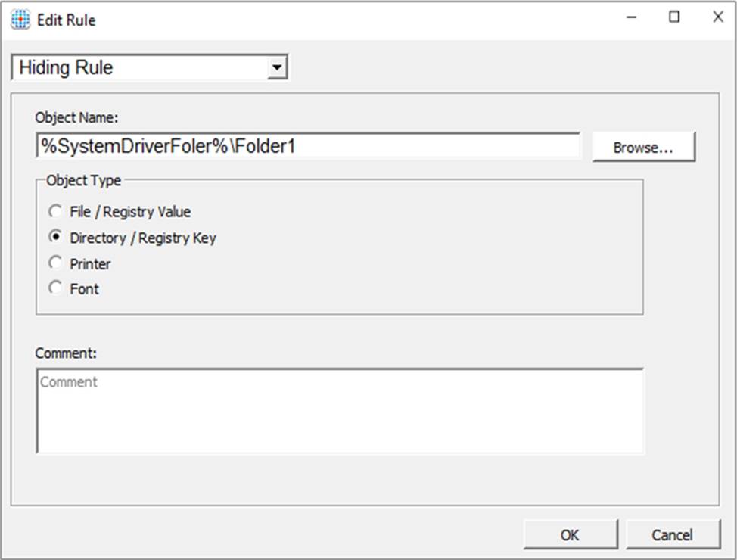Click the Edit Rule app icon in title bar
Viewport: 737px width, 560px height.
(x=20, y=19)
